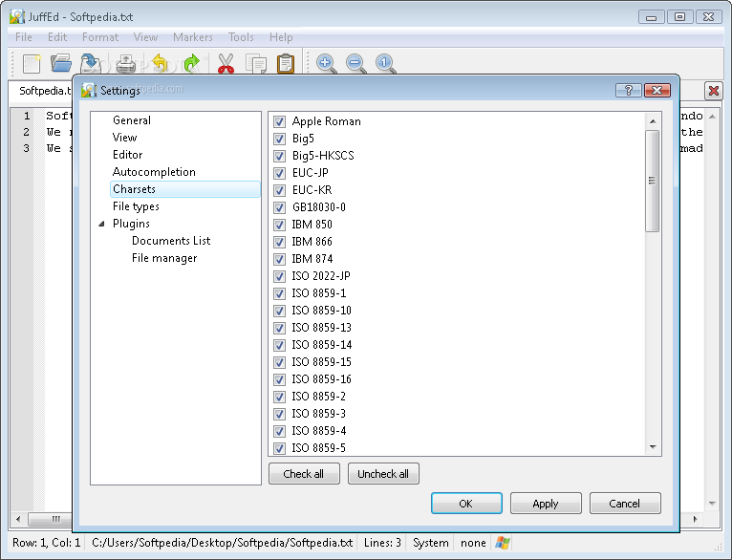Uncheck the Apple Roman charset
The image size is (732, 560).
(x=279, y=121)
